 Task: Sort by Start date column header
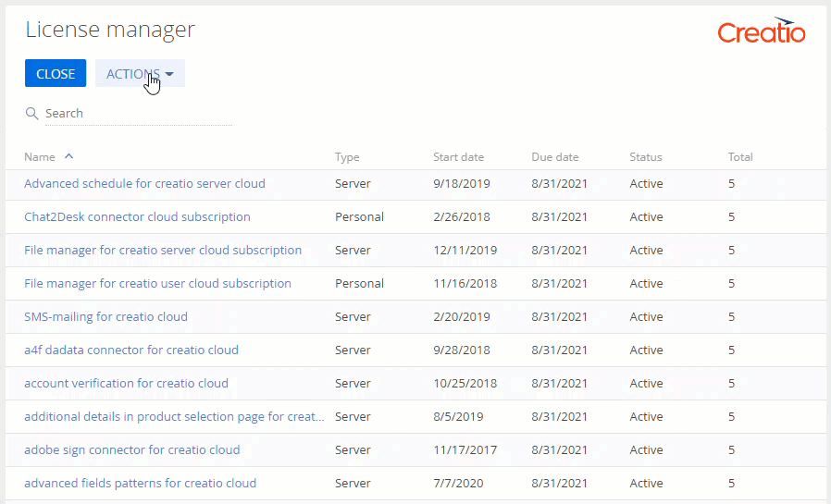coord(458,157)
